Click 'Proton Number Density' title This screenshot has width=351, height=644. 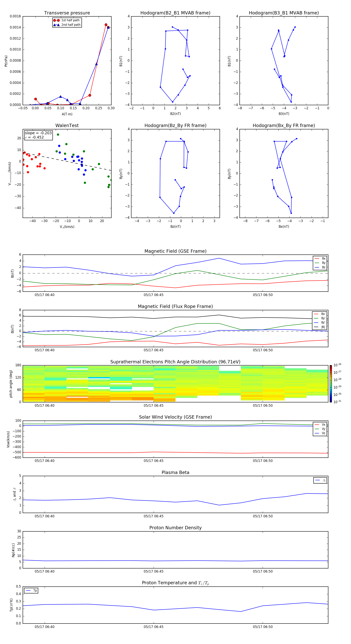tap(175, 528)
